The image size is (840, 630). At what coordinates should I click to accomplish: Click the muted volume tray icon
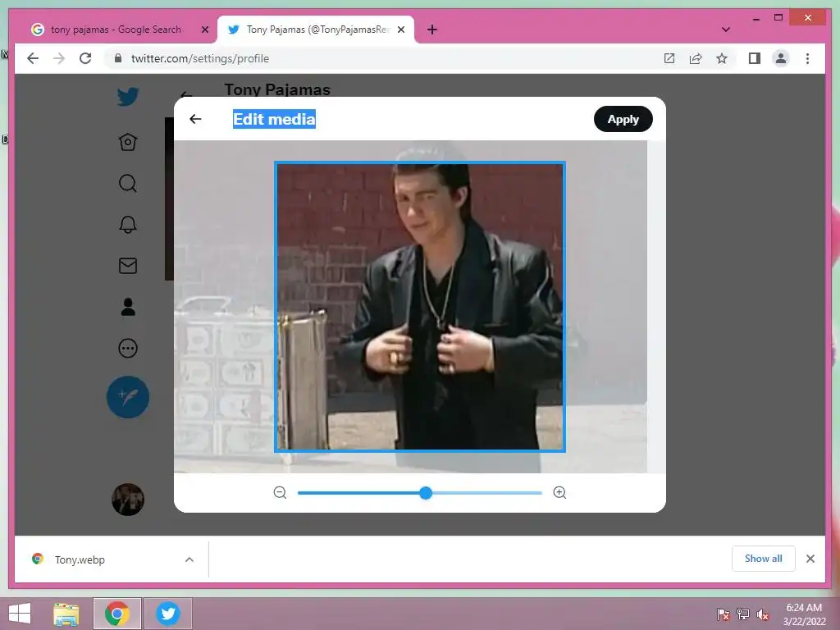(x=763, y=614)
